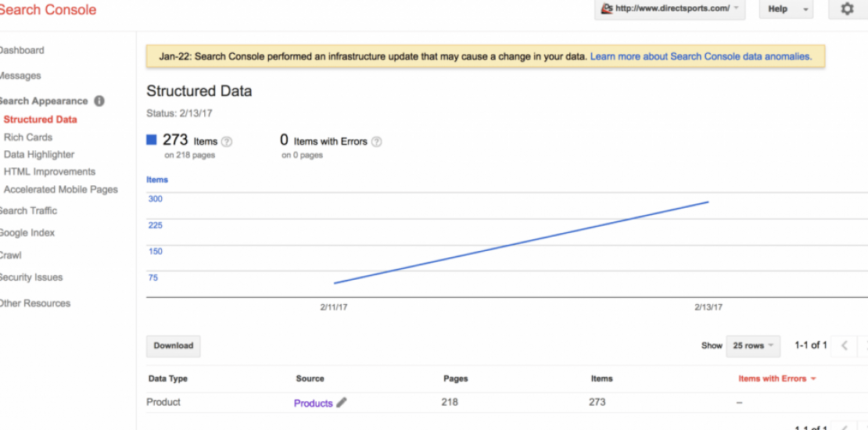868x430 pixels.
Task: Click the help icon beside Items with Errors
Action: pos(376,142)
